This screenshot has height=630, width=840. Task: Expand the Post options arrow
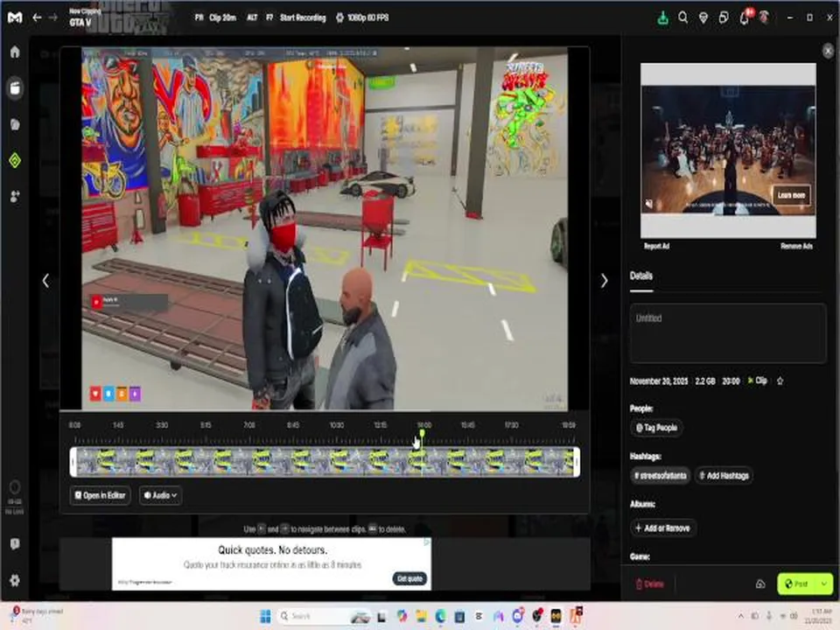[824, 584]
